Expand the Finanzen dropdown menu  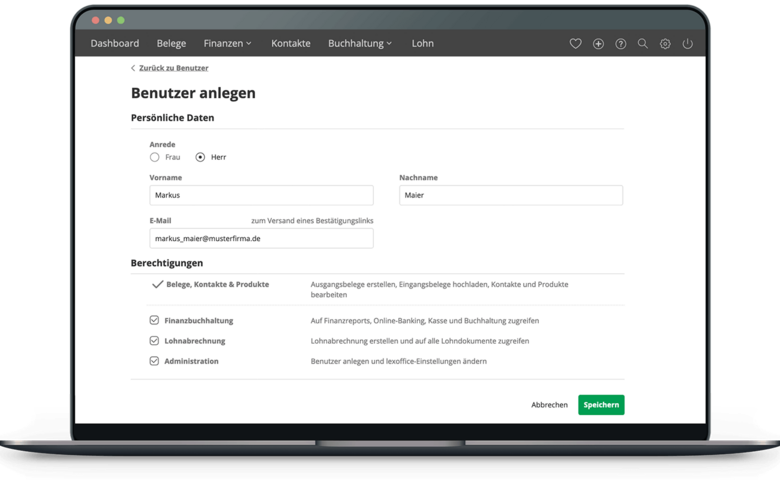pos(227,44)
